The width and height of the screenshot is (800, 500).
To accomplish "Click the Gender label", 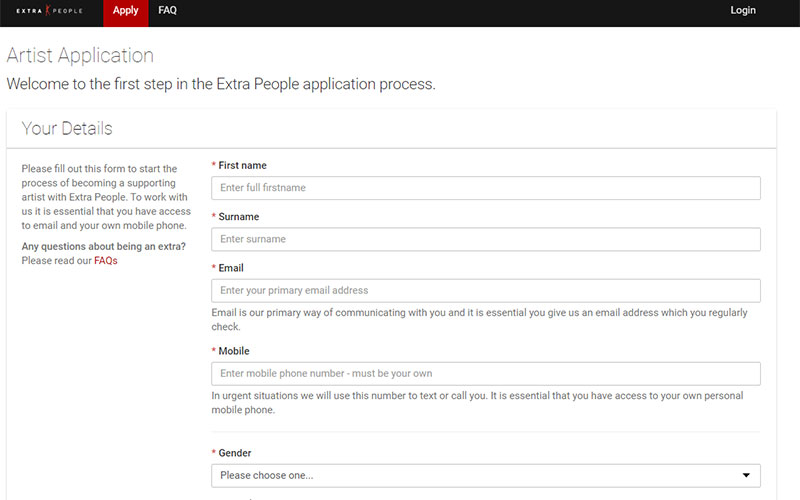I will point(235,453).
